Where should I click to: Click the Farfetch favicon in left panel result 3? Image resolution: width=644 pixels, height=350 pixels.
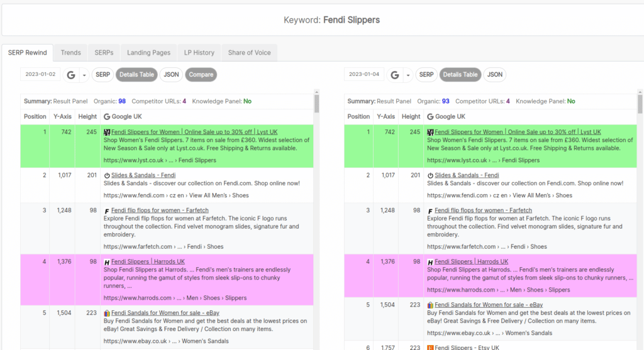(107, 211)
